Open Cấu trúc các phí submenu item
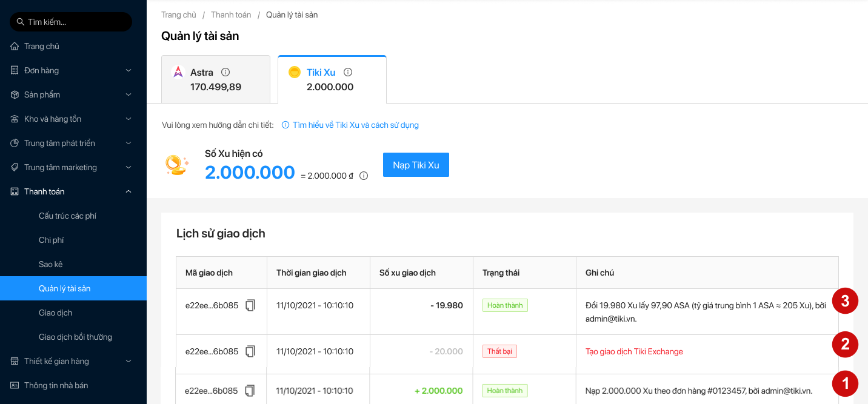Viewport: 868px width, 404px height. pos(73,216)
